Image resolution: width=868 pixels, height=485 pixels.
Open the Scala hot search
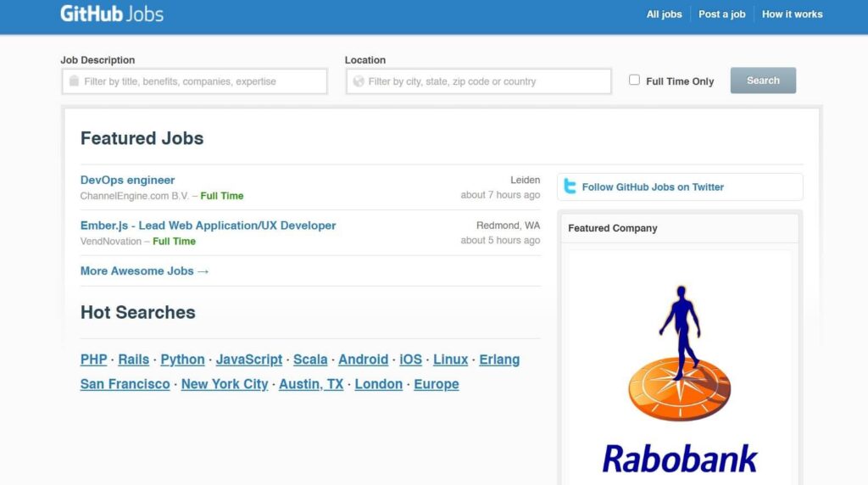(310, 360)
